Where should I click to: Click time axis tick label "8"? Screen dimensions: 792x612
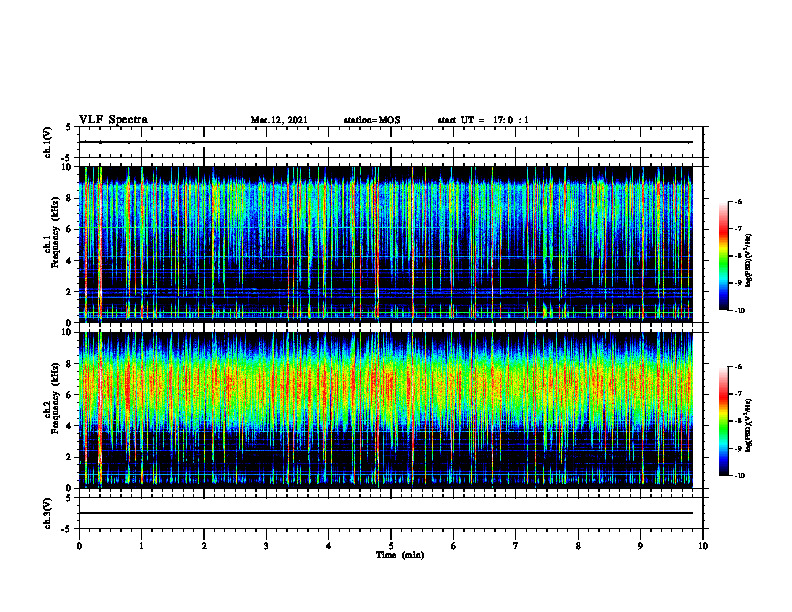coord(578,546)
